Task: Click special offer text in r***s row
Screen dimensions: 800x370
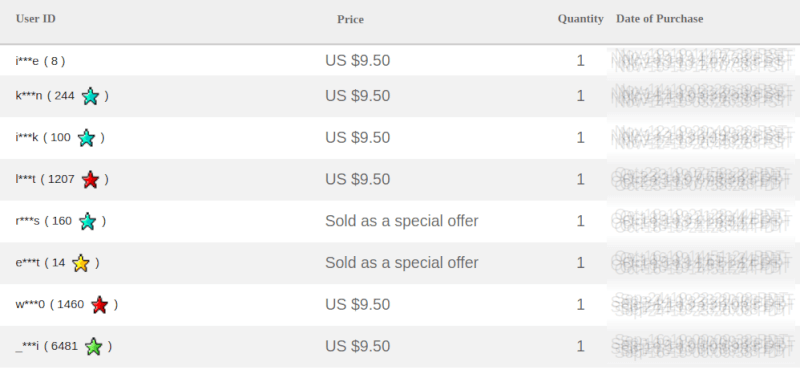Action: tap(402, 221)
